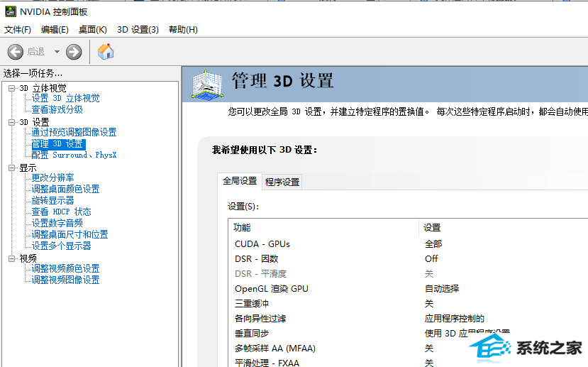Open the 文件(F) menu
This screenshot has height=367, width=588.
18,30
